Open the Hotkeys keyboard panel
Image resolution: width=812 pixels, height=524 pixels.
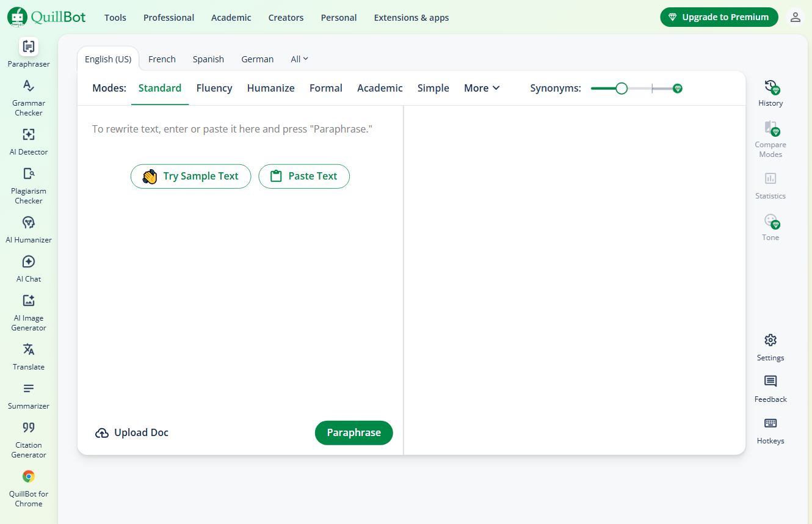pos(770,431)
